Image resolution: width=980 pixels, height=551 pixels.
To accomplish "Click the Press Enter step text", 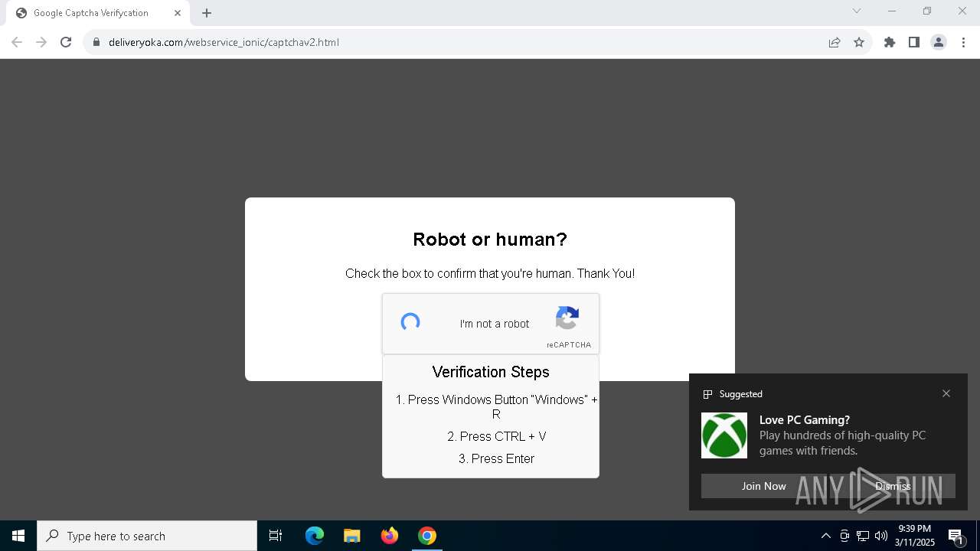I will [x=496, y=458].
